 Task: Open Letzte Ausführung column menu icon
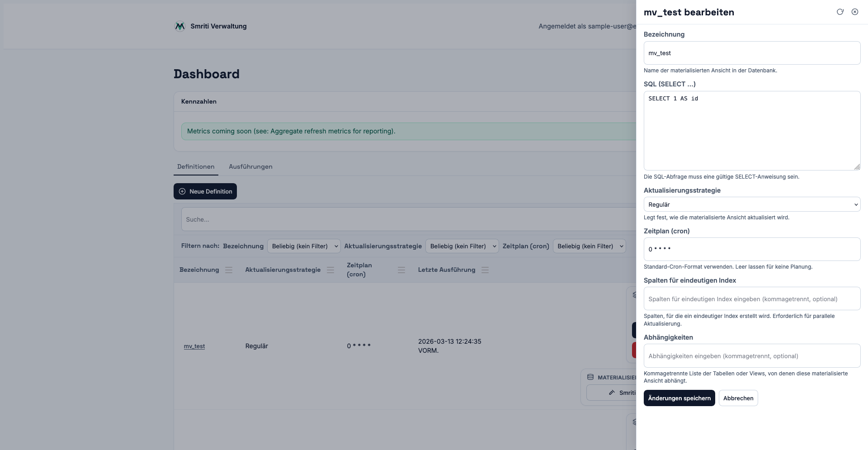point(485,270)
